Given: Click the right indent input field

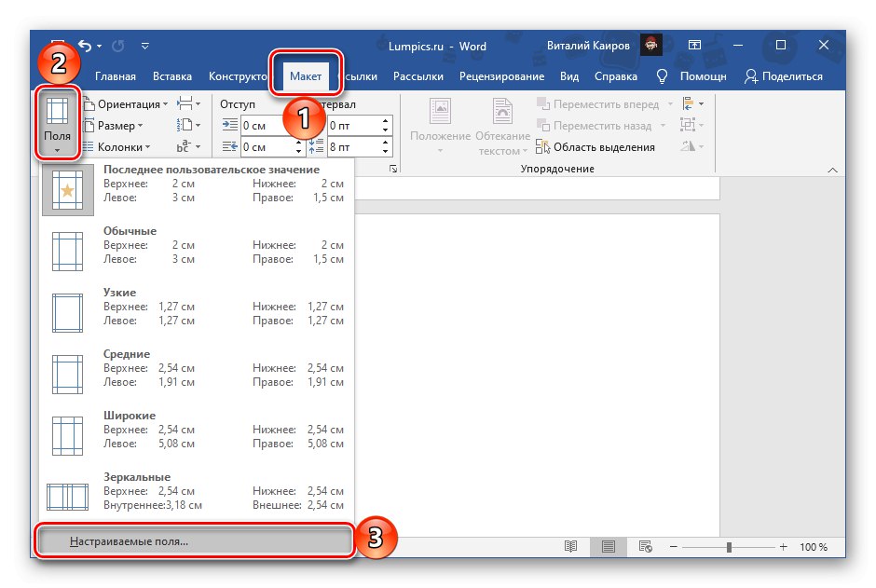Looking at the screenshot, I should (x=267, y=147).
